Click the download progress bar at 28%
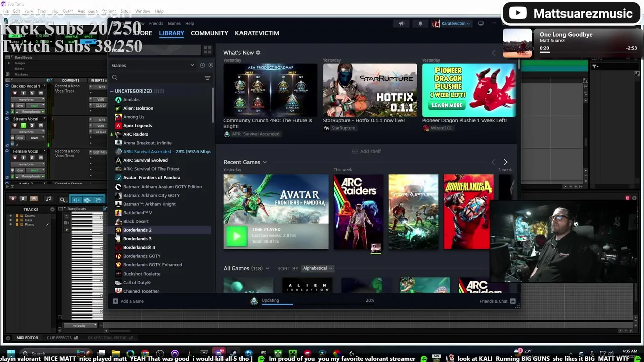The height and width of the screenshot is (362, 644). click(277, 304)
